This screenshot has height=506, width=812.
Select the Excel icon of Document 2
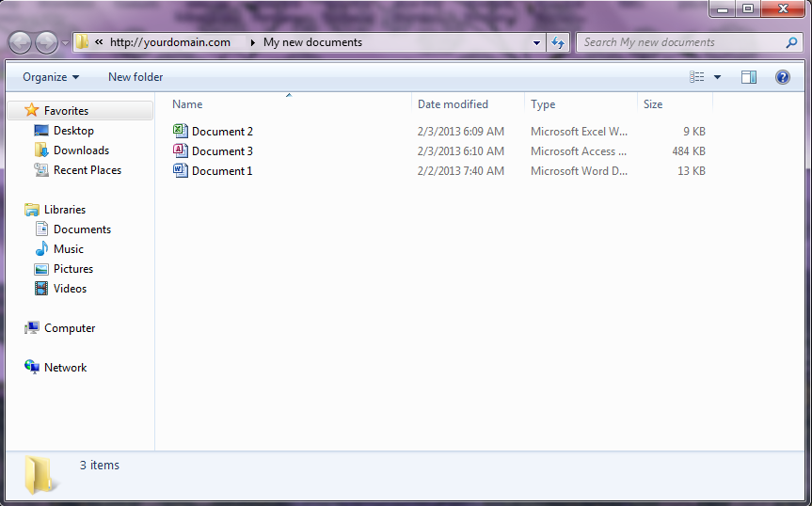click(181, 131)
